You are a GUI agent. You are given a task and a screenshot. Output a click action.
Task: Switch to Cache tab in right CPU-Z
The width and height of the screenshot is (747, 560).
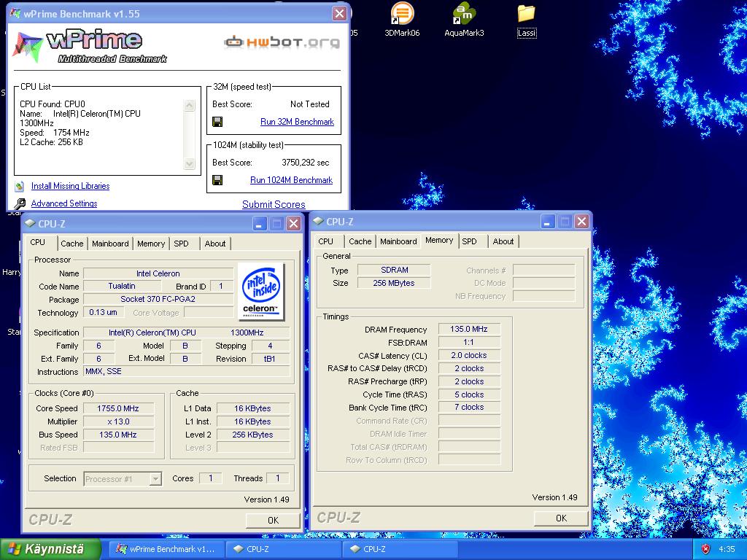(360, 241)
